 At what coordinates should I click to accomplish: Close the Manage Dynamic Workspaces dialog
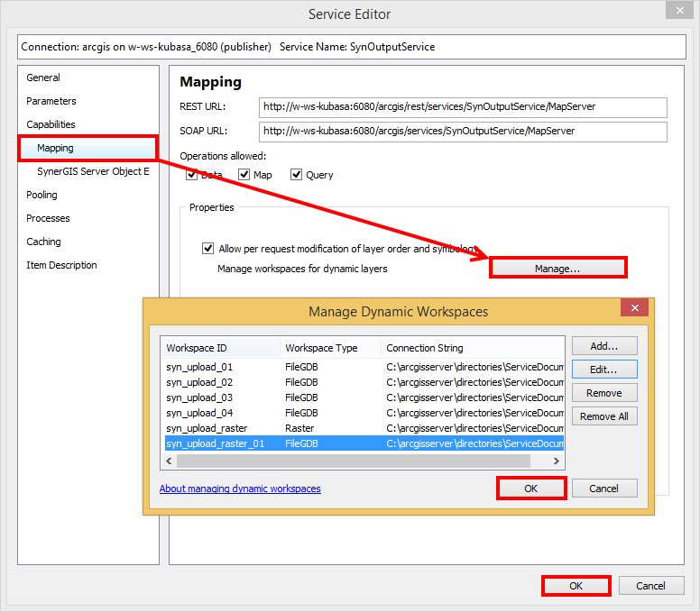634,308
